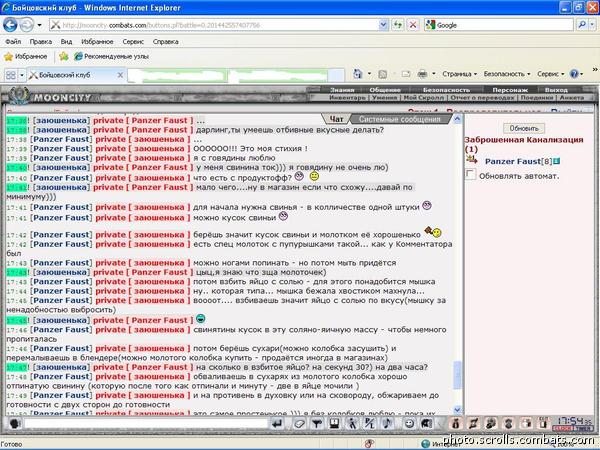Click the Refresh page icon
Viewport: 600px width, 450px height.
pos(398,25)
